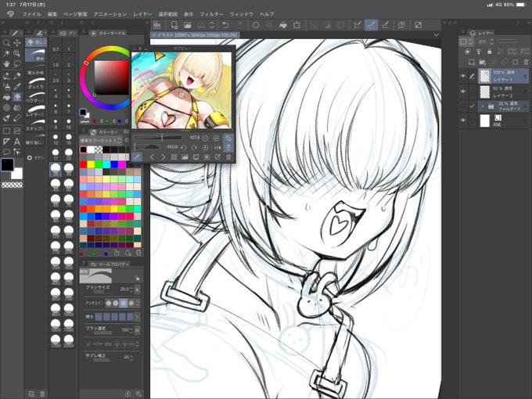Create a new canvas from command bar
This screenshot has height=399, width=532.
pyautogui.click(x=174, y=25)
